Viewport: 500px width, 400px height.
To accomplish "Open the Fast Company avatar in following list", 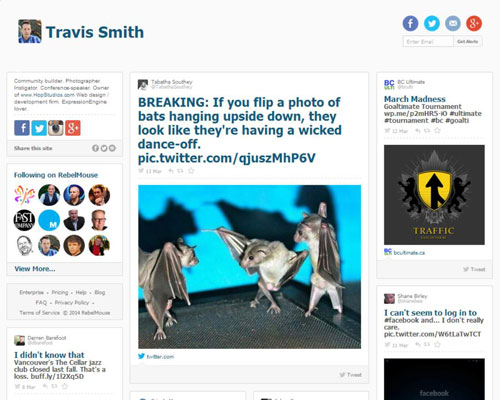I will (x=24, y=220).
